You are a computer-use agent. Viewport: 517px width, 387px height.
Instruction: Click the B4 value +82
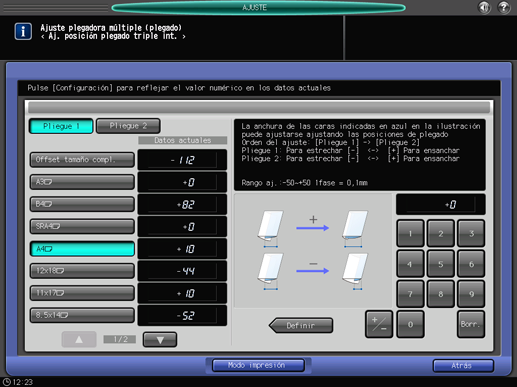[182, 204]
